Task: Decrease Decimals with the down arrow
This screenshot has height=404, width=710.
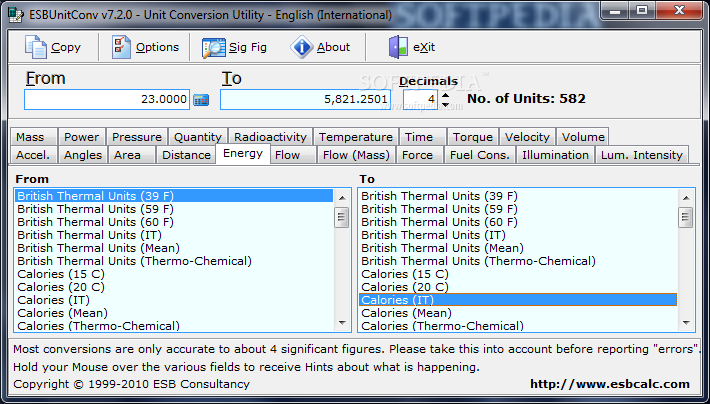Action: [x=446, y=104]
